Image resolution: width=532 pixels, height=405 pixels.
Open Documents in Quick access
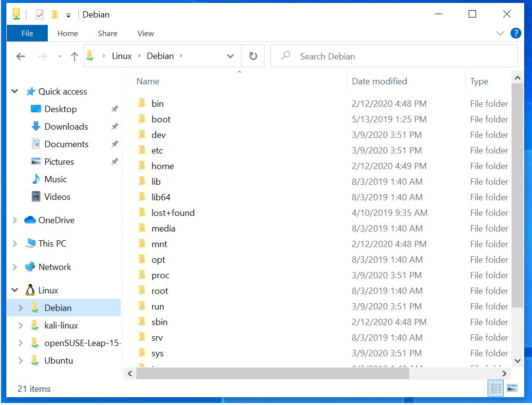pos(66,144)
